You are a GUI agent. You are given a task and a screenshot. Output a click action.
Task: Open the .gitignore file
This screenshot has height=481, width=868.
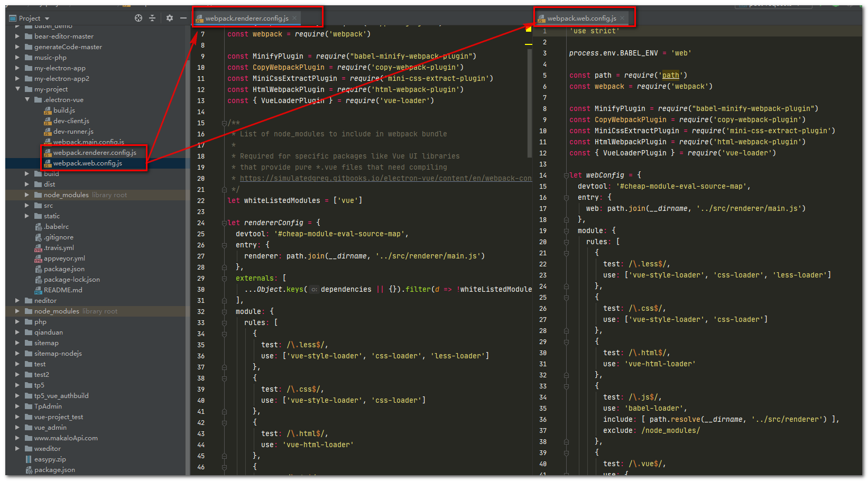pos(59,237)
